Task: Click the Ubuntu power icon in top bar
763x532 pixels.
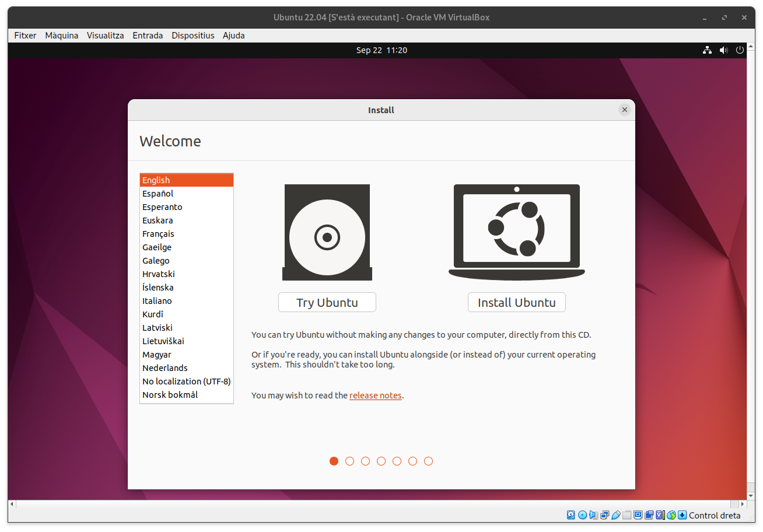Action: (740, 50)
